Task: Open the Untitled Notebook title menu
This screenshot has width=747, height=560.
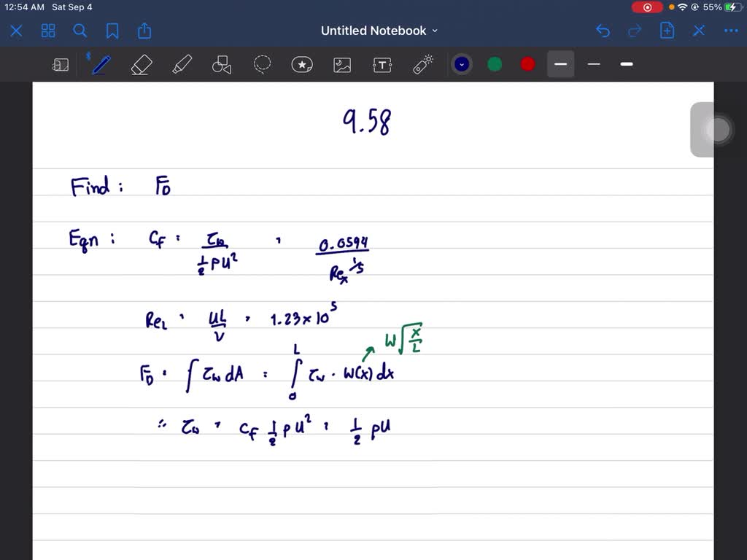Action: [379, 31]
